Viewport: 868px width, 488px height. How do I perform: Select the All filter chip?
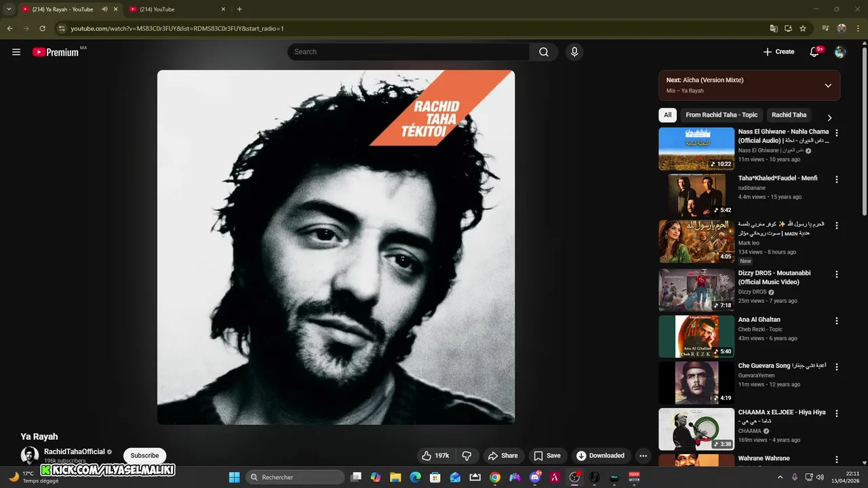tap(668, 115)
